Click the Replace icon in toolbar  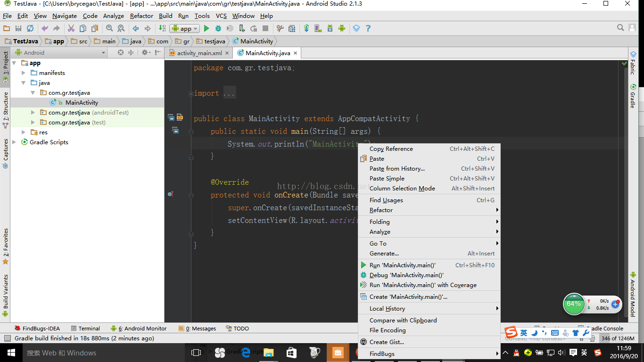pos(121,28)
